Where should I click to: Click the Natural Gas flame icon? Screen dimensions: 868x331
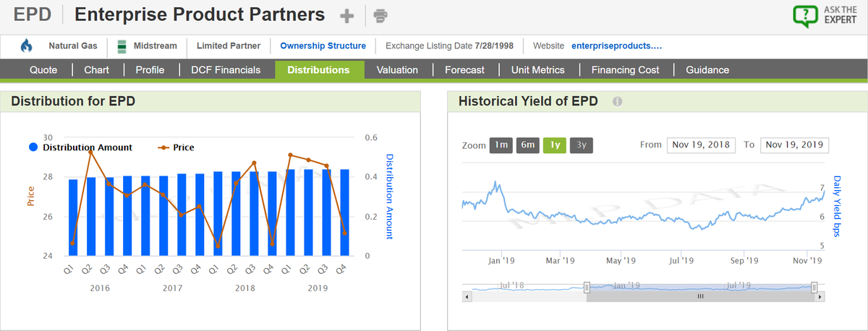tap(27, 46)
